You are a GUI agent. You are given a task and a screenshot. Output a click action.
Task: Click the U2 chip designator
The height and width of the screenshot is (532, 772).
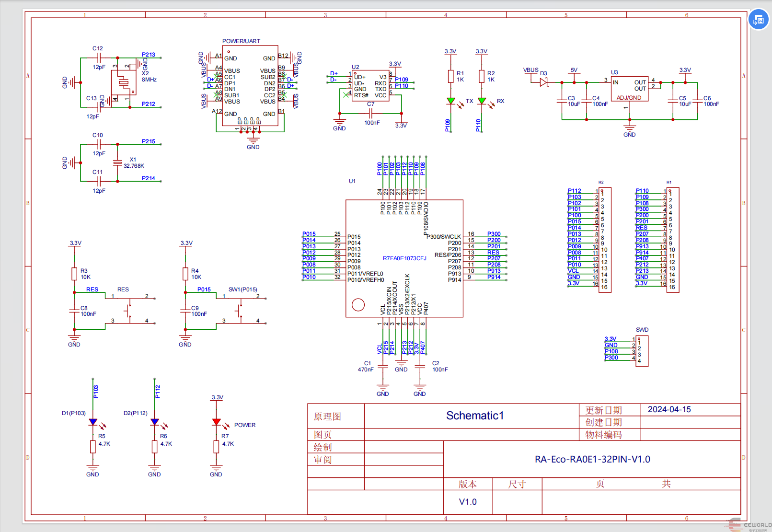click(356, 67)
